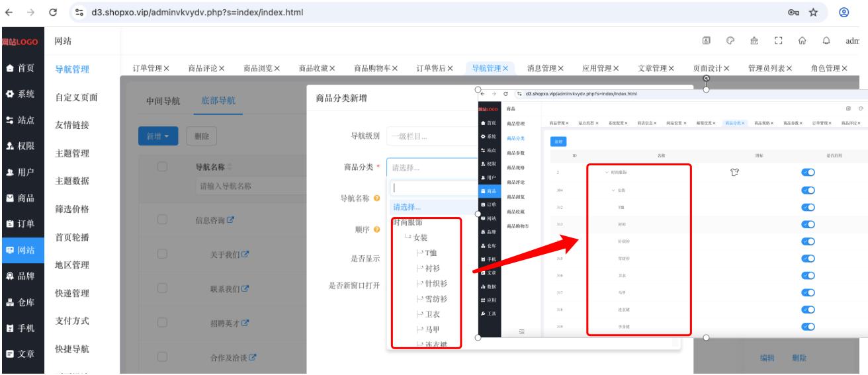Image resolution: width=868 pixels, height=375 pixels.
Task: Open 首页轮播 in the 网站 submenu
Action: [x=72, y=237]
